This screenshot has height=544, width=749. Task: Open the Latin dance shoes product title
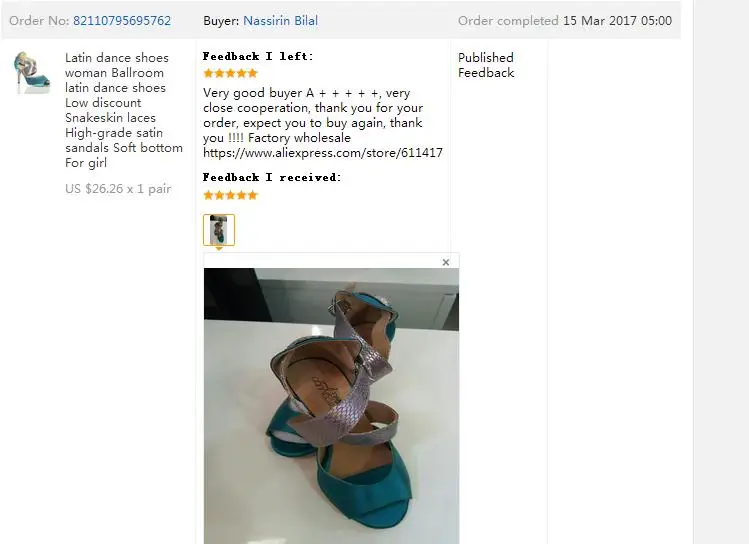click(124, 110)
